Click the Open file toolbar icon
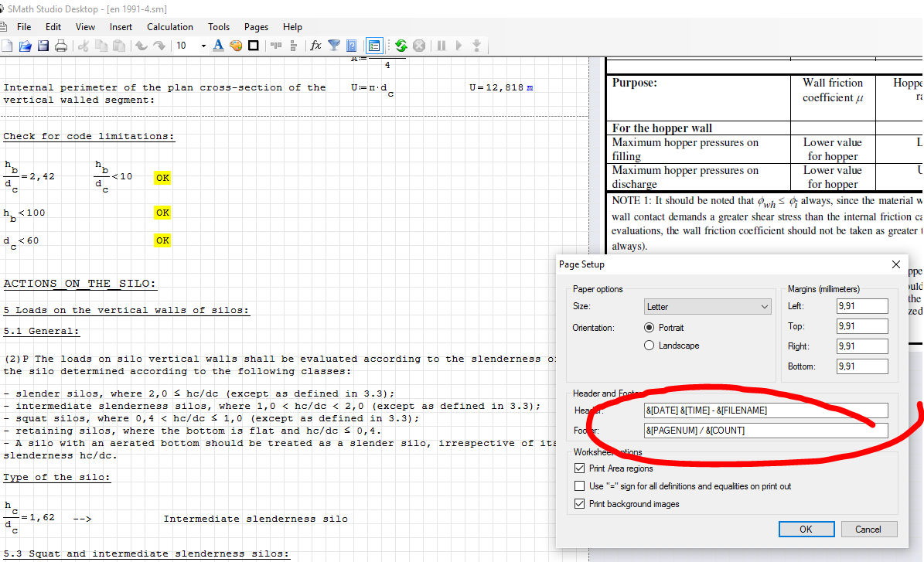This screenshot has height=562, width=924. click(x=25, y=46)
